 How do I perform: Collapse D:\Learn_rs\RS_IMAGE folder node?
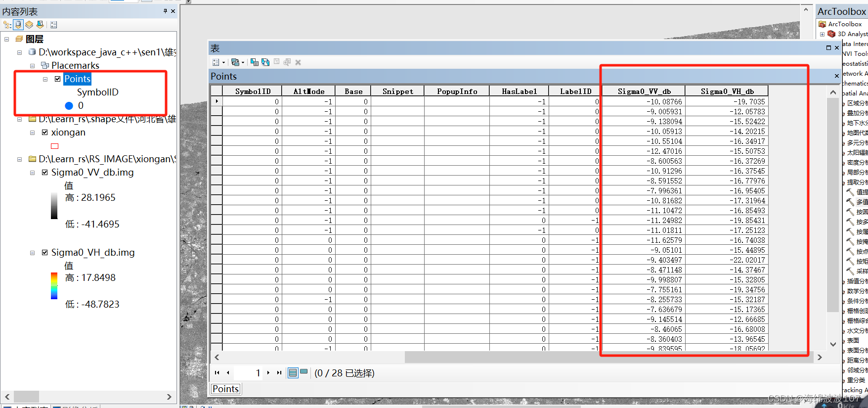19,159
